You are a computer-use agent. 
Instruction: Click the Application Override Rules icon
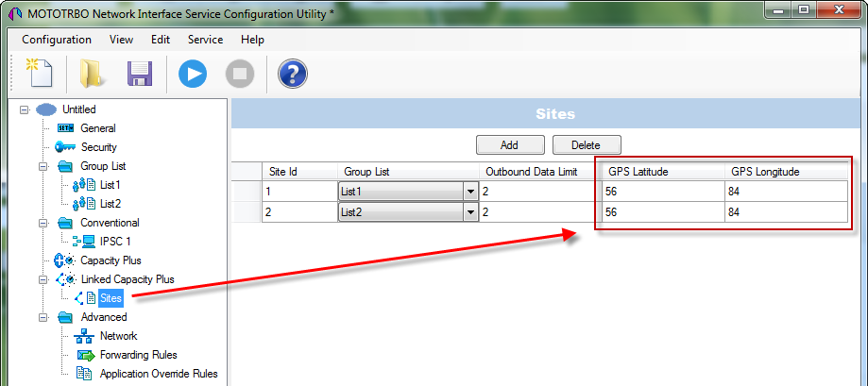pyautogui.click(x=84, y=374)
